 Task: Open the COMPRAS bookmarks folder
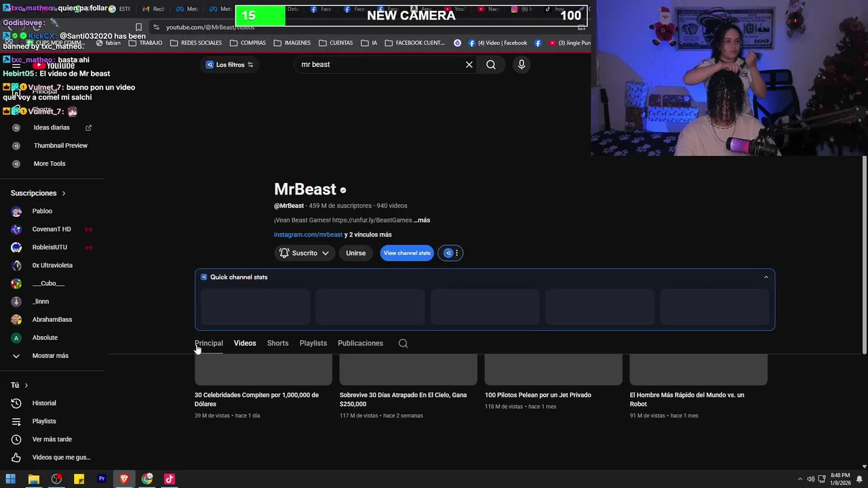[x=248, y=43]
